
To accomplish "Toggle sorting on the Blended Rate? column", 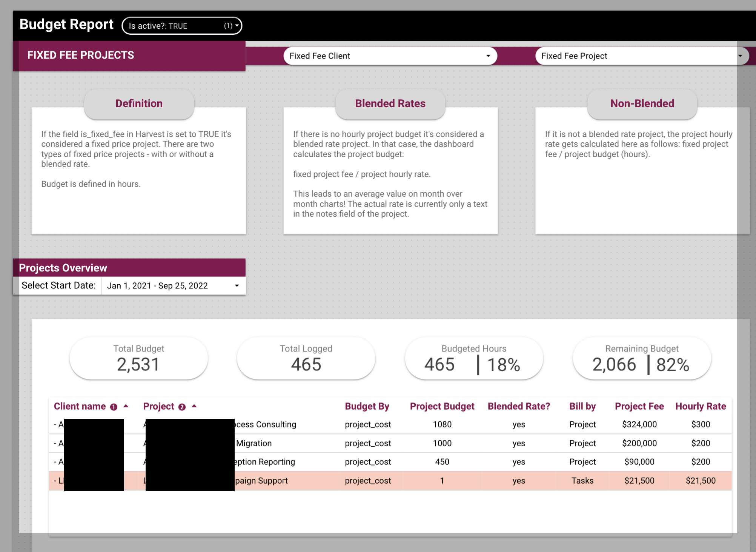I will tap(518, 406).
